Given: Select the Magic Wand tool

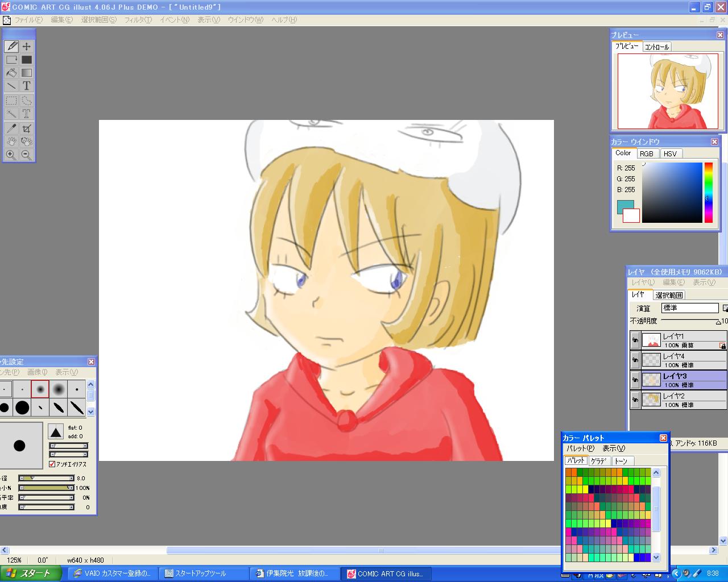Looking at the screenshot, I should tap(11, 114).
